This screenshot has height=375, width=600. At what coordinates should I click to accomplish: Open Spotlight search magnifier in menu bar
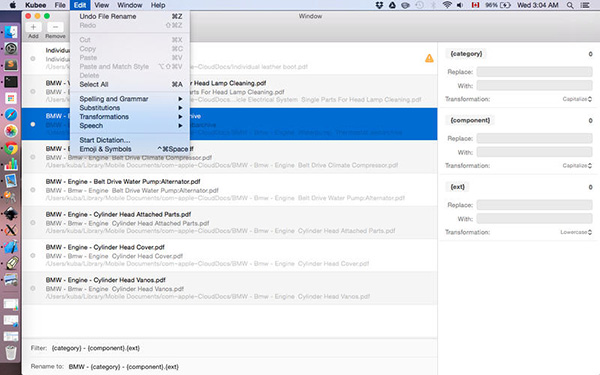[570, 5]
